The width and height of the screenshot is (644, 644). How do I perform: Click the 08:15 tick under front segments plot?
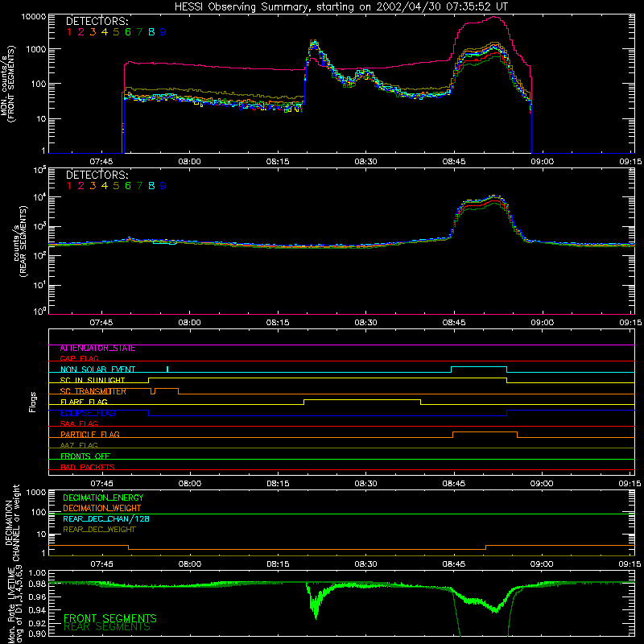tap(278, 162)
